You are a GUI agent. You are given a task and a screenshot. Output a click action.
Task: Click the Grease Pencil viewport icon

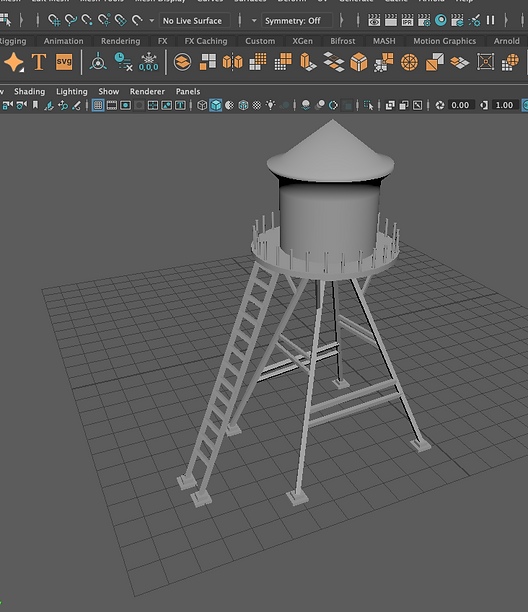[x=76, y=105]
